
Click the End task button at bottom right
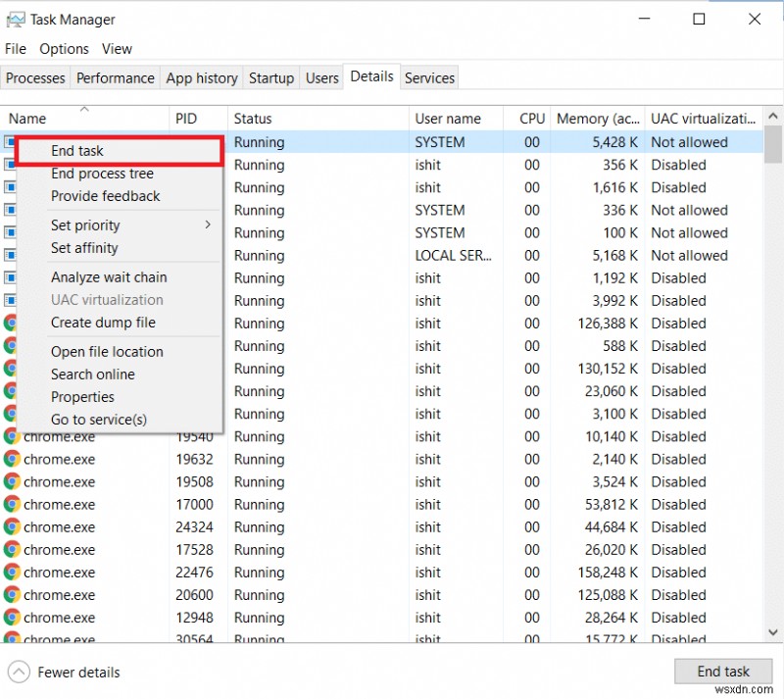pos(723,672)
